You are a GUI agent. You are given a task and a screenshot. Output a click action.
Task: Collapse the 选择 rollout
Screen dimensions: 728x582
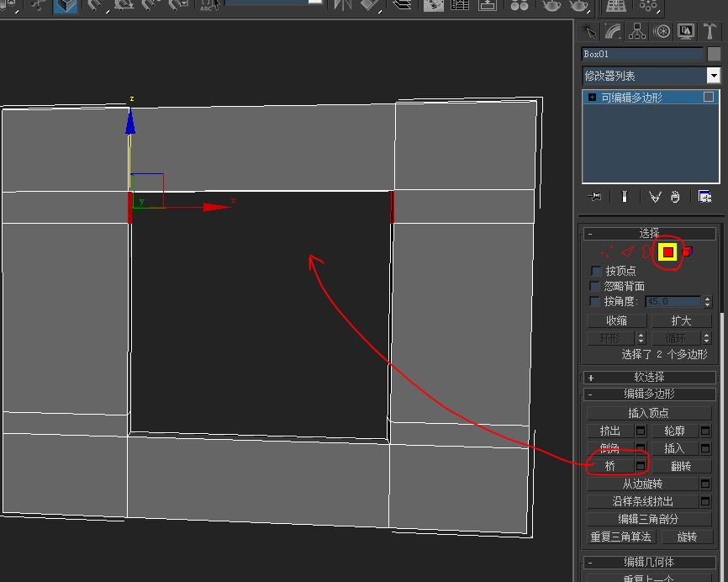coord(650,233)
